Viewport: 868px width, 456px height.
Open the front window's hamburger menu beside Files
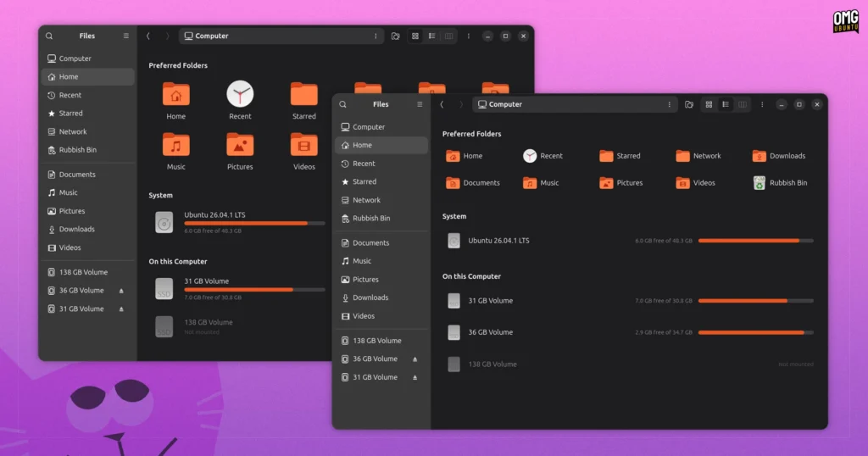click(420, 104)
